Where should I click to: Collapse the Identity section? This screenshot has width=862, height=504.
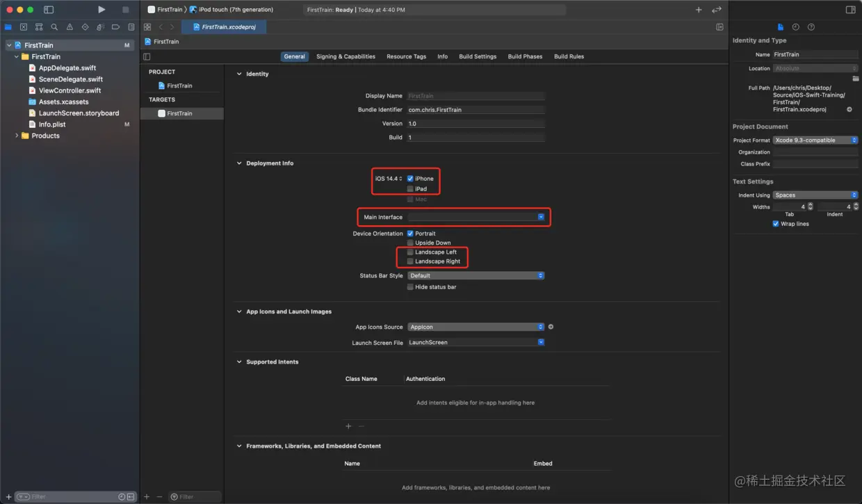tap(239, 74)
